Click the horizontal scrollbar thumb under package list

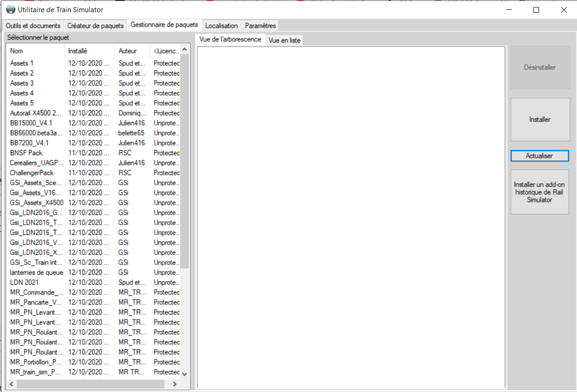coord(90,384)
